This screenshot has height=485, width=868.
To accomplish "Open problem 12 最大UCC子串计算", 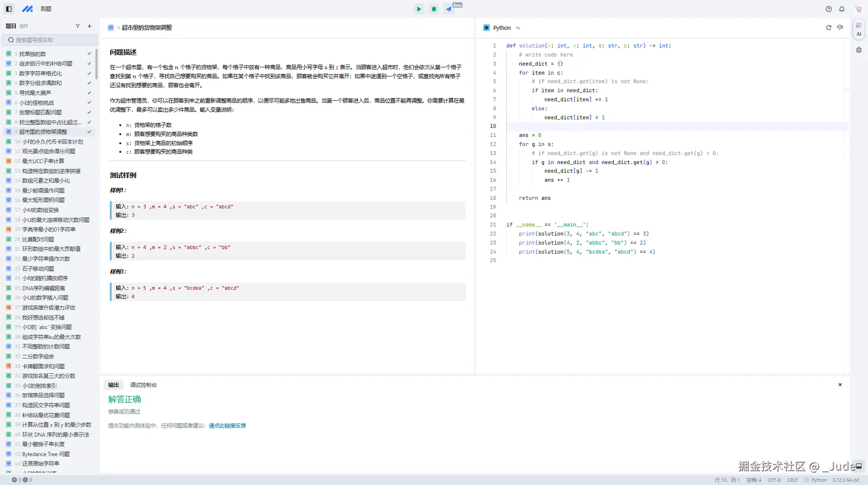I will [x=49, y=161].
